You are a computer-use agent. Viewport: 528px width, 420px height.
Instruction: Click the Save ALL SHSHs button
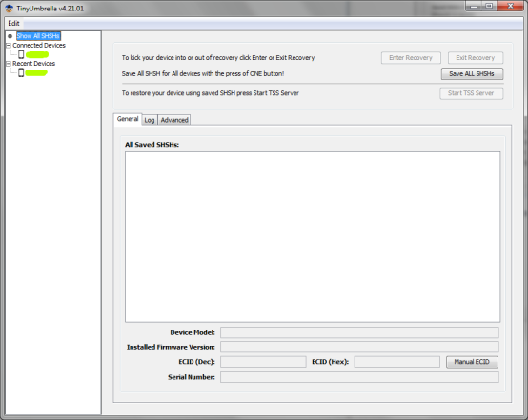[x=472, y=74]
